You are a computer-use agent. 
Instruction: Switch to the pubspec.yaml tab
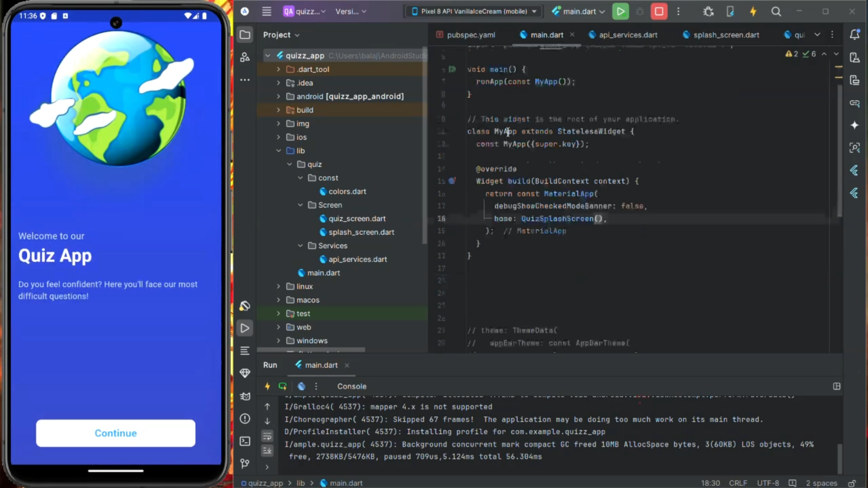470,35
